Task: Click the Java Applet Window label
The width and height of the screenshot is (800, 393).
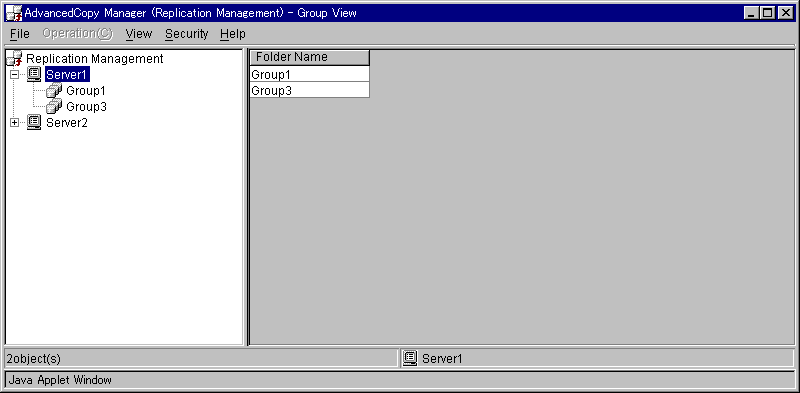Action: point(60,380)
